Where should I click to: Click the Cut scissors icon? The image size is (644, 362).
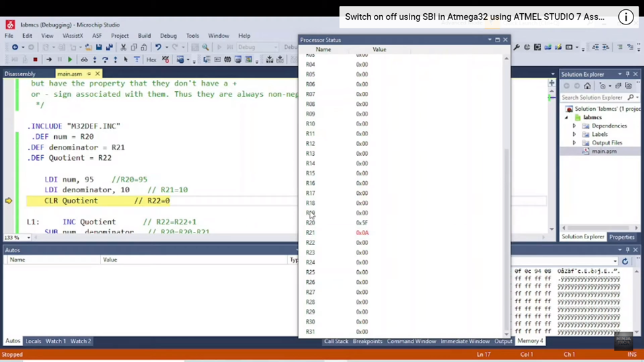coord(124,48)
